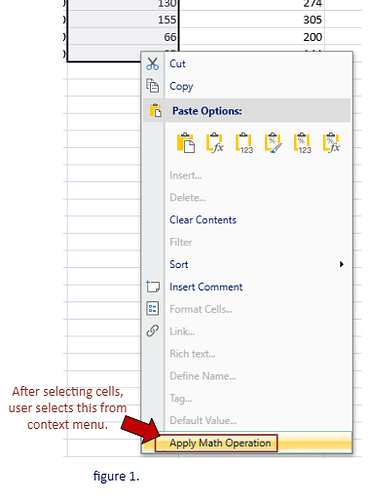Choose Paste Formulas and Number Formatting icon

(x=331, y=143)
